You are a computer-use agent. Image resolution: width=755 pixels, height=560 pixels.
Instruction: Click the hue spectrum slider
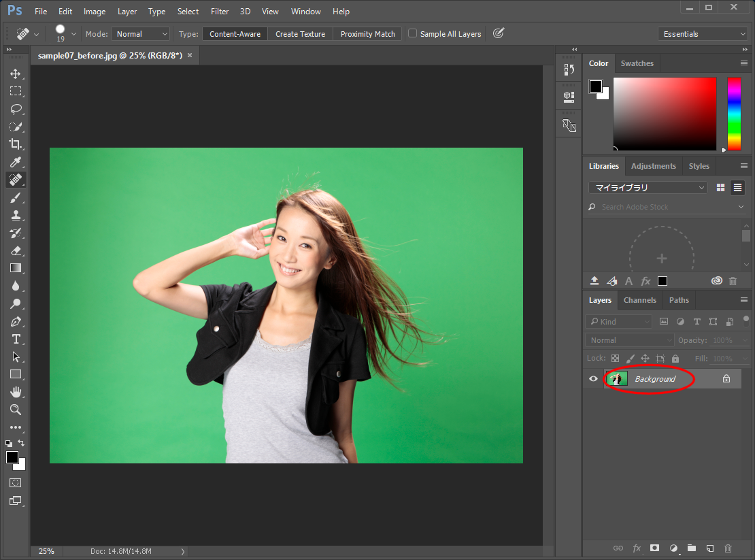pos(734,114)
